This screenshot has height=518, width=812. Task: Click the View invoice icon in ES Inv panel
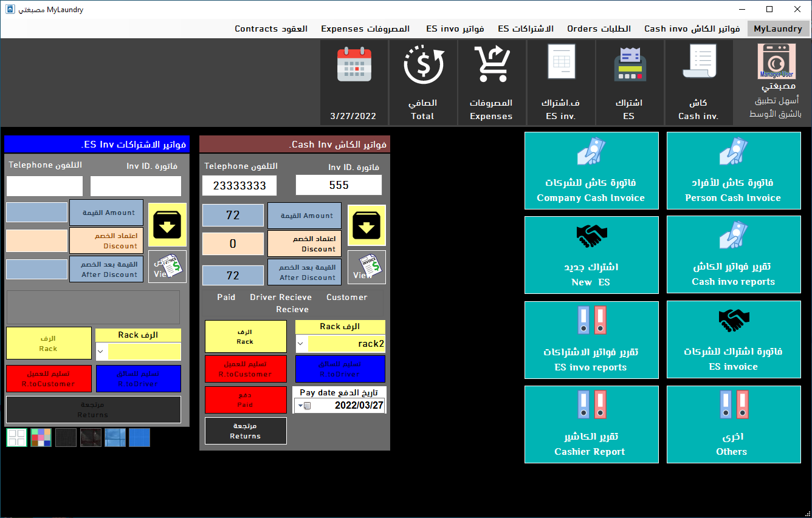[167, 266]
